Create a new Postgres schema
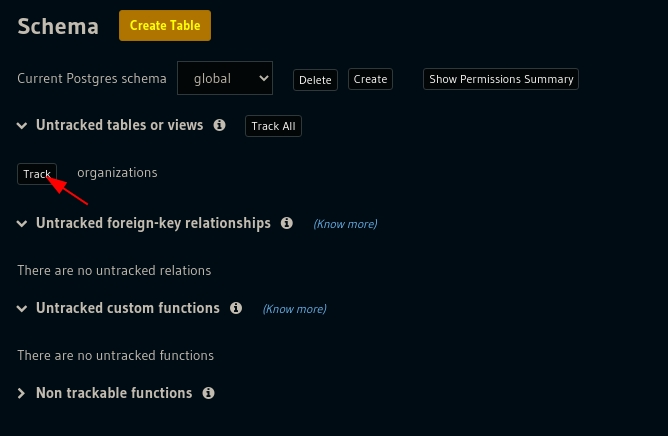The image size is (668, 436). [370, 79]
